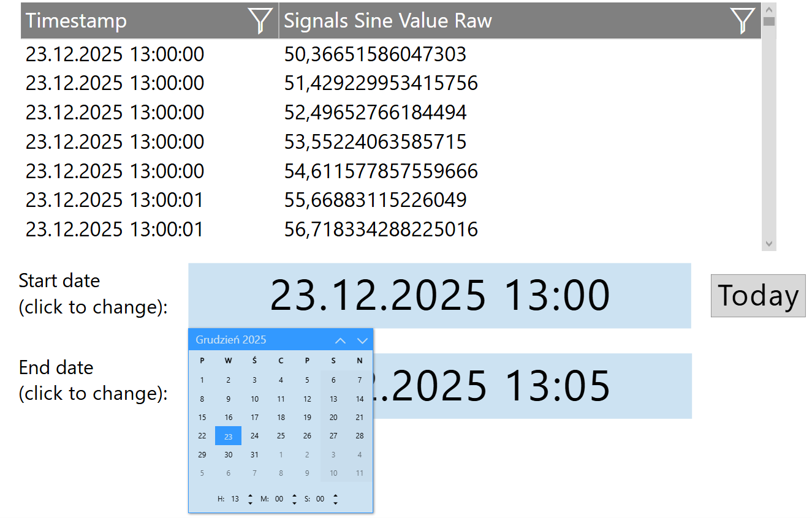The width and height of the screenshot is (812, 518).
Task: Open the Timestamp column filter icon
Action: (x=260, y=21)
